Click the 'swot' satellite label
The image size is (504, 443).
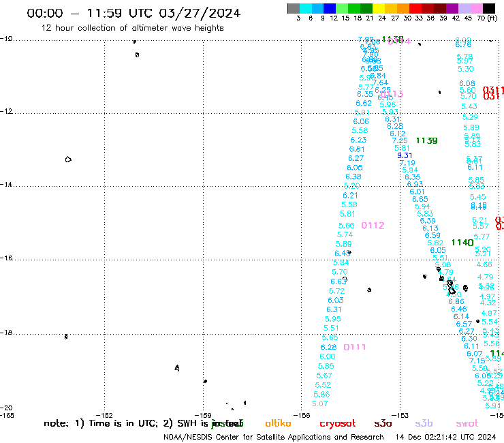467,423
